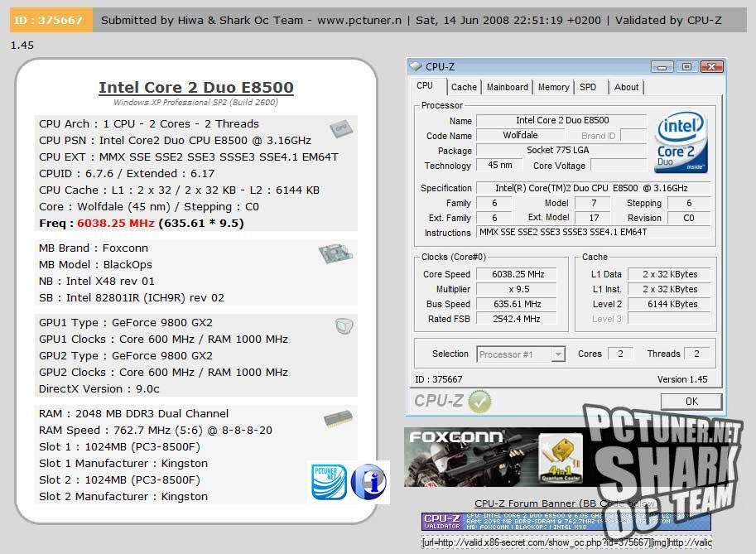Click the RAM stick icon beside RAM info
This screenshot has width=756, height=554.
pos(338,419)
